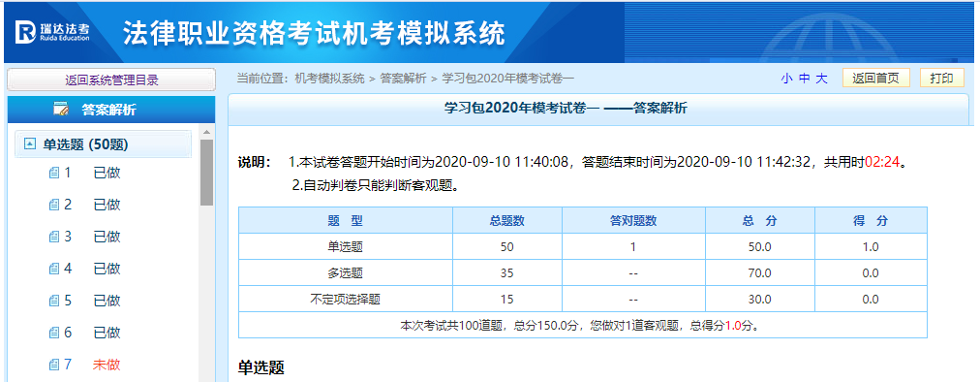Click the document icon beside question 7
The height and width of the screenshot is (382, 980).
pos(53,365)
